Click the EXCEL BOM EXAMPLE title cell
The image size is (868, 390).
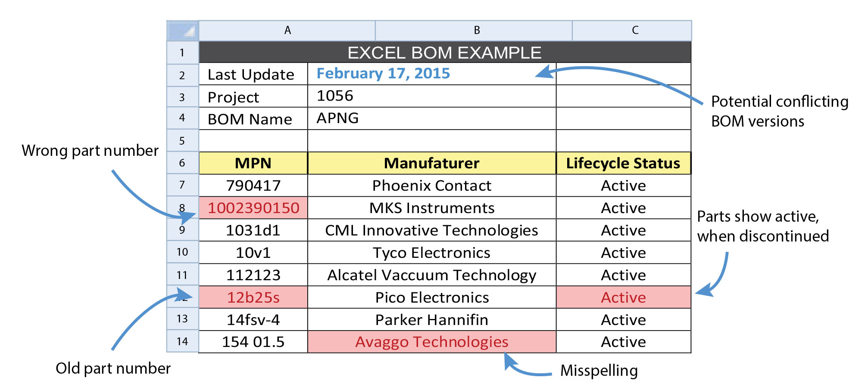[x=445, y=52]
